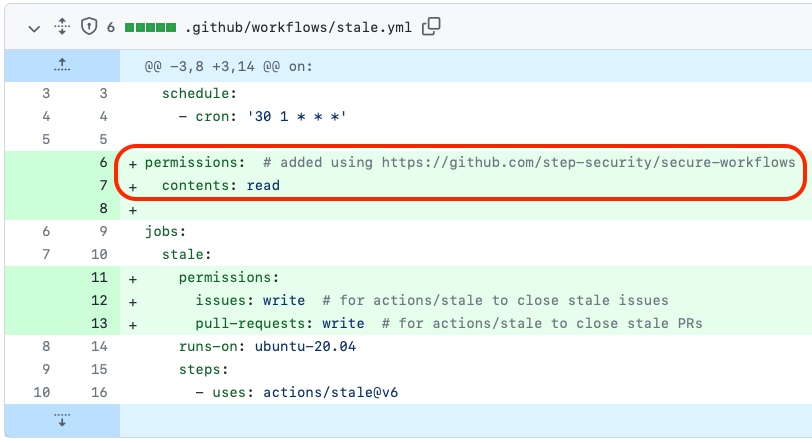Viewport: 812px width, 443px height.
Task: Open the .github/workflows/stale.yml file name
Action: click(298, 27)
